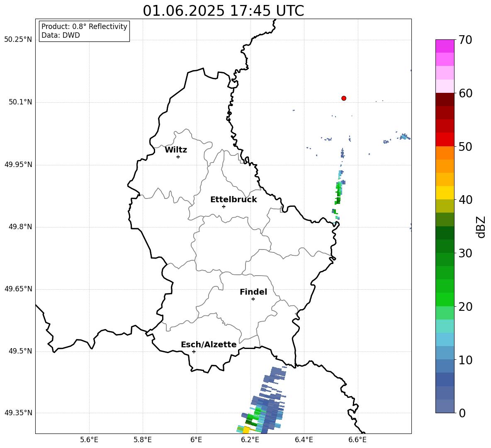Click the longitude label '6.6°E'
Viewport: 491px width, 448px height.
357,440
